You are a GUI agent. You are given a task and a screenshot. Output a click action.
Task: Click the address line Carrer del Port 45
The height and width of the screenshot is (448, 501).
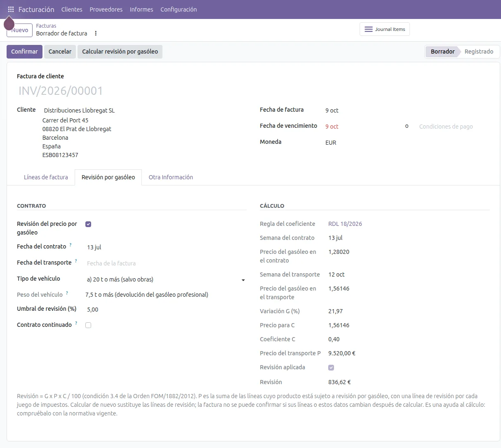coord(65,120)
